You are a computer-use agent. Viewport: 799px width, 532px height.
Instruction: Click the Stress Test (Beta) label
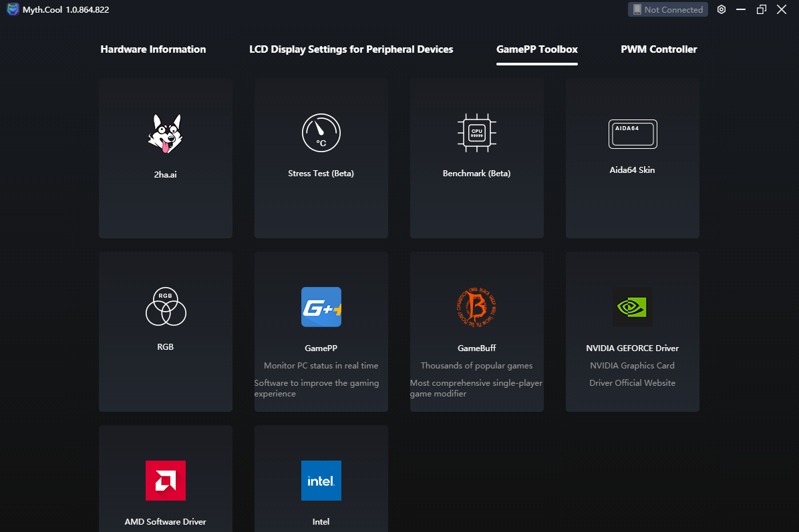click(321, 174)
